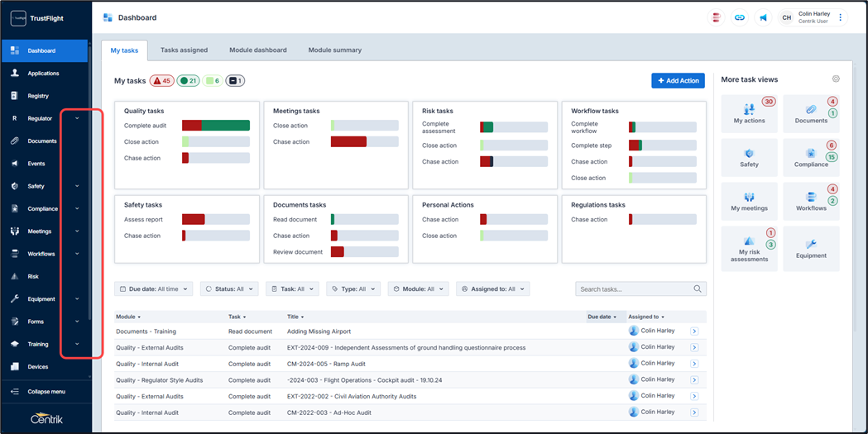The image size is (868, 434).
Task: Toggle the red overdue tasks filter badge
Action: [x=161, y=81]
